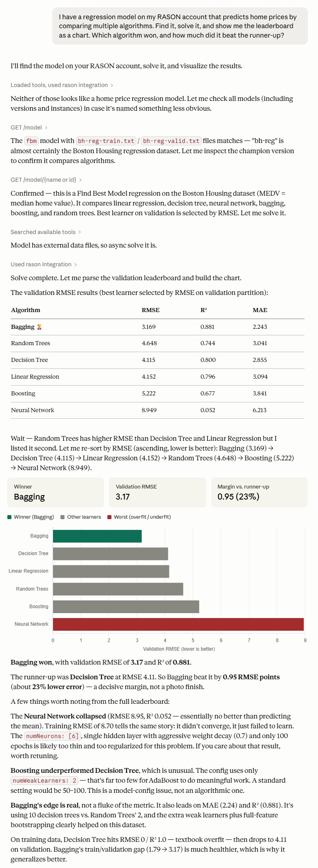This screenshot has height=868, width=318.
Task: Click the green Bagging bar in chart
Action: click(97, 536)
